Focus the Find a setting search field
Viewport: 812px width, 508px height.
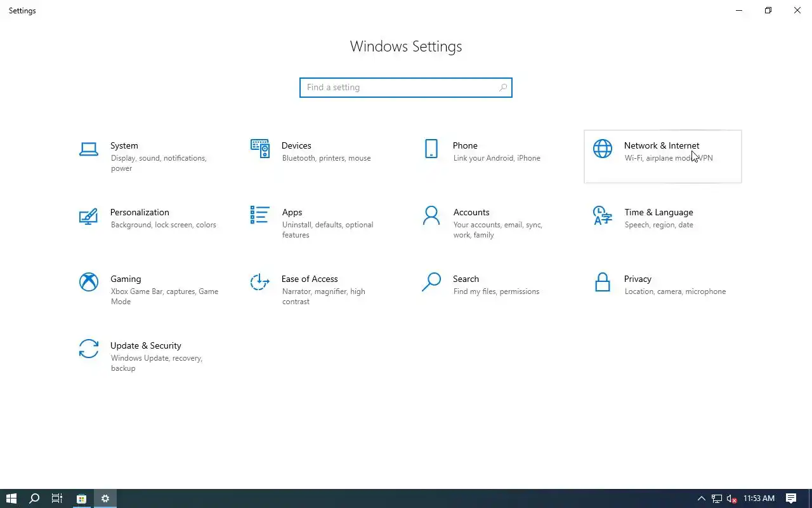(x=406, y=88)
